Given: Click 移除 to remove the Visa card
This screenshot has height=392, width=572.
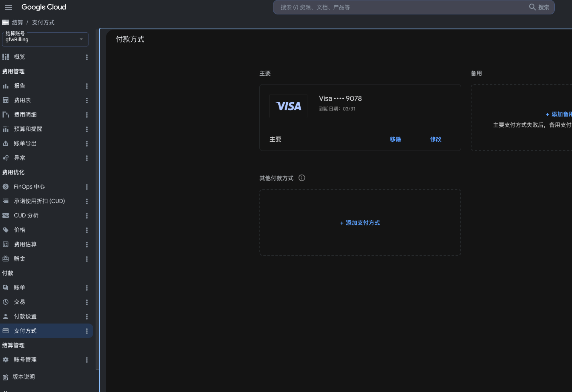Looking at the screenshot, I should 395,139.
